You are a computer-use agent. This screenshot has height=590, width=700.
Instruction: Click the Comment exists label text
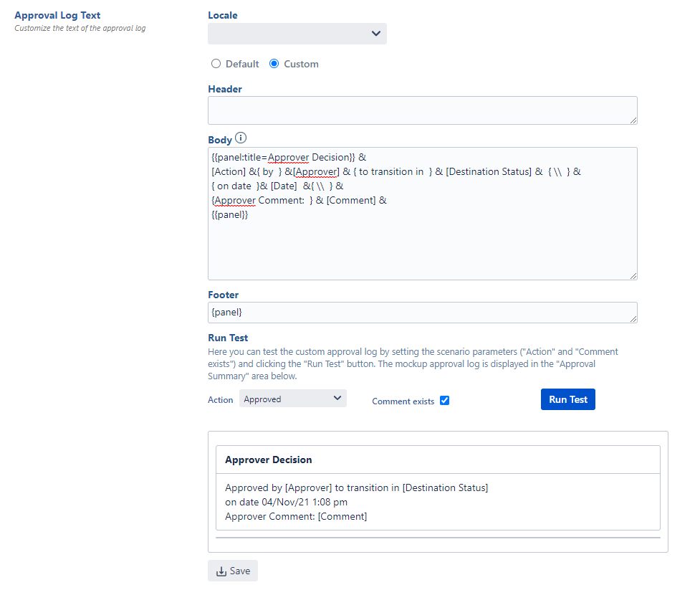click(x=403, y=401)
